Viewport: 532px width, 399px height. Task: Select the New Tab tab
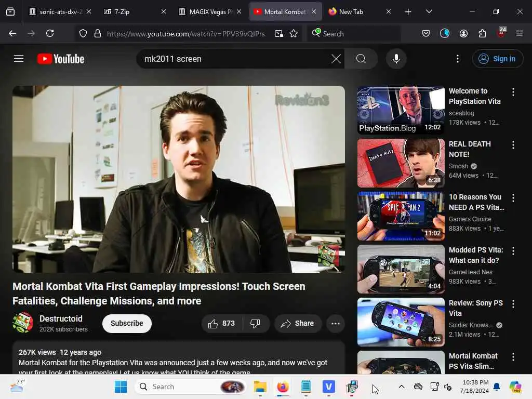360,11
